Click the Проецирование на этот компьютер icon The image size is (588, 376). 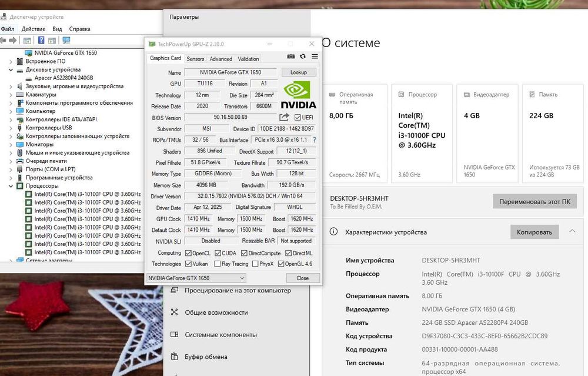coord(175,290)
